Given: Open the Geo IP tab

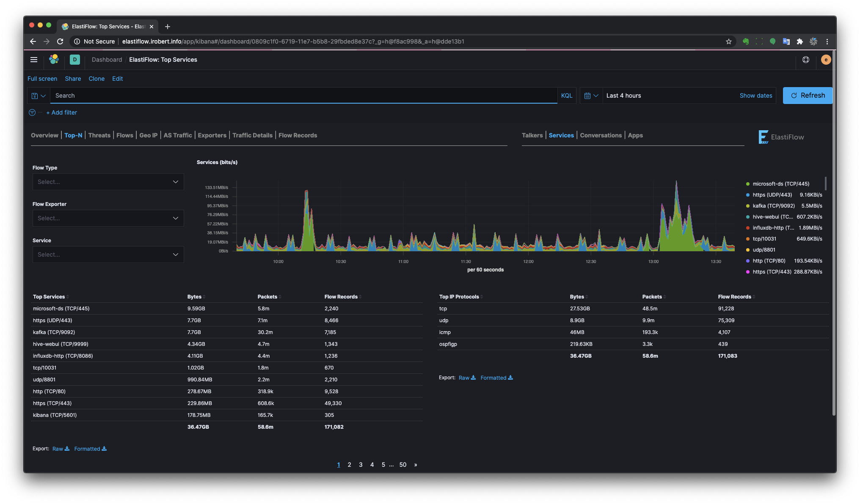Looking at the screenshot, I should (x=149, y=135).
